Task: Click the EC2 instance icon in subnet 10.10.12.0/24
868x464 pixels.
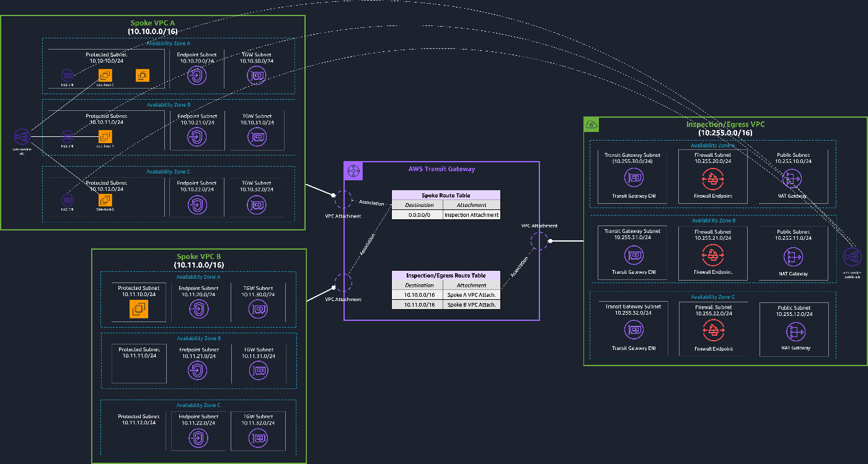Action: click(105, 200)
